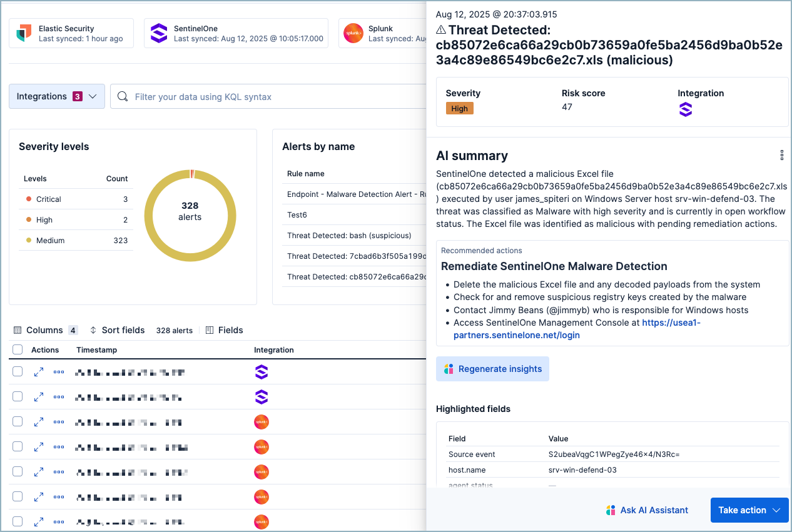The image size is (792, 532).
Task: Select the Sort fields control
Action: [x=117, y=330]
